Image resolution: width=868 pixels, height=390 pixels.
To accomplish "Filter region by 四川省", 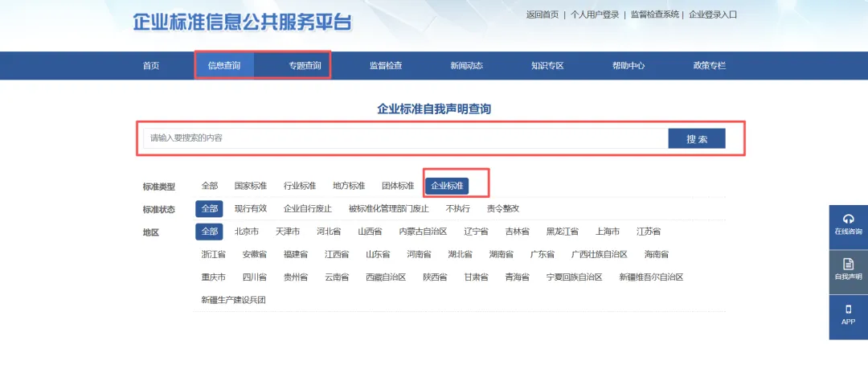I will (255, 277).
